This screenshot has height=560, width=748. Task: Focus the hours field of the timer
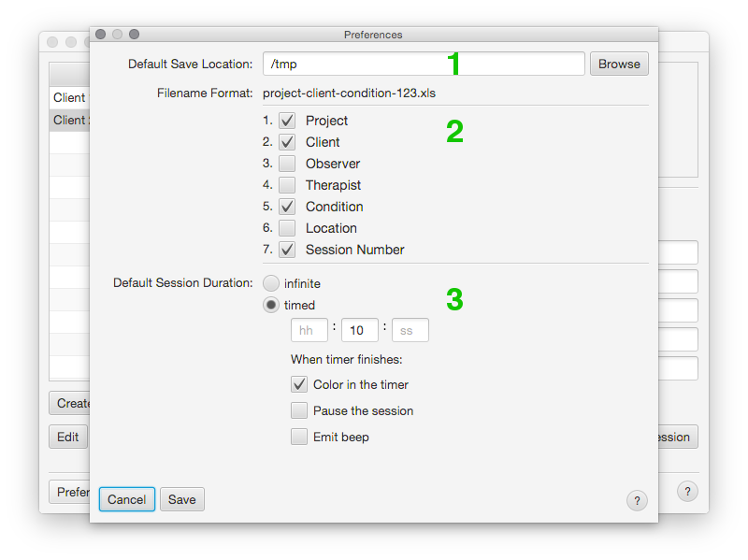point(309,331)
